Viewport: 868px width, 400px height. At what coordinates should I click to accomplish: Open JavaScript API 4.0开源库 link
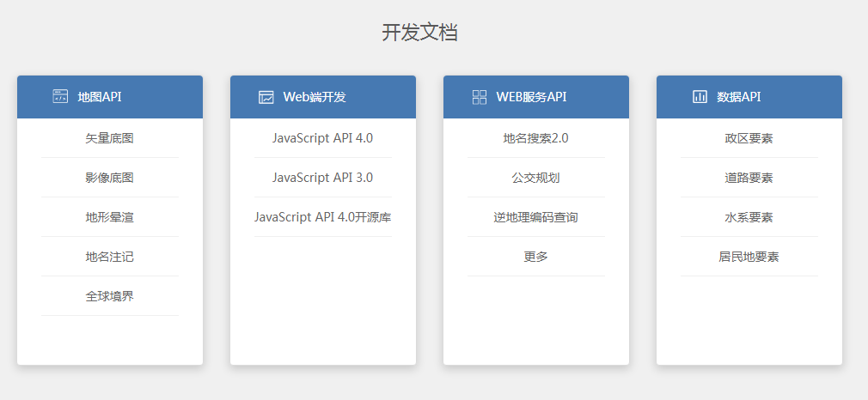point(322,217)
